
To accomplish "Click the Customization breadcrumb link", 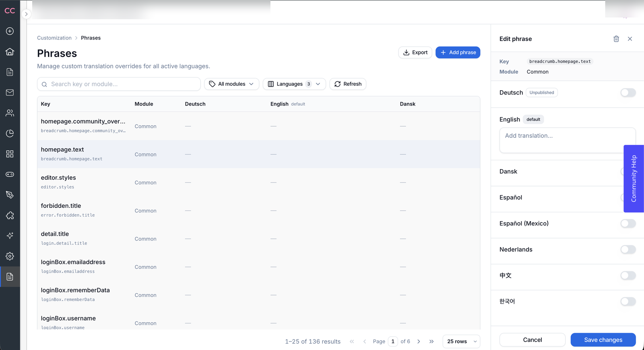I will point(54,38).
